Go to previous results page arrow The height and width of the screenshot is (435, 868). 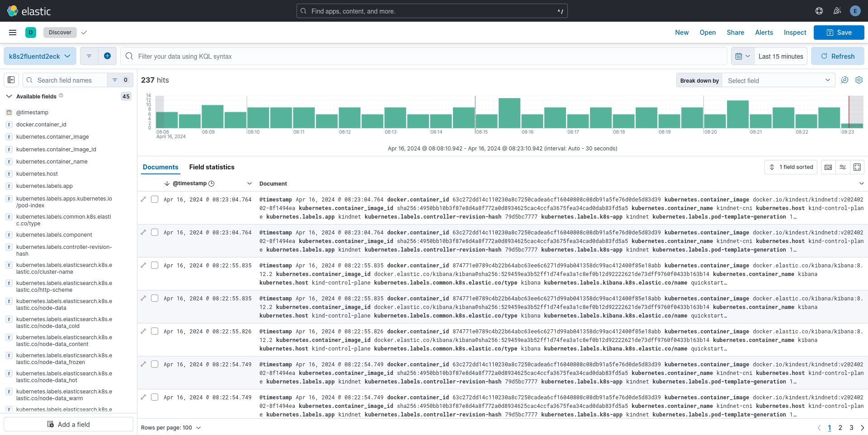click(819, 428)
